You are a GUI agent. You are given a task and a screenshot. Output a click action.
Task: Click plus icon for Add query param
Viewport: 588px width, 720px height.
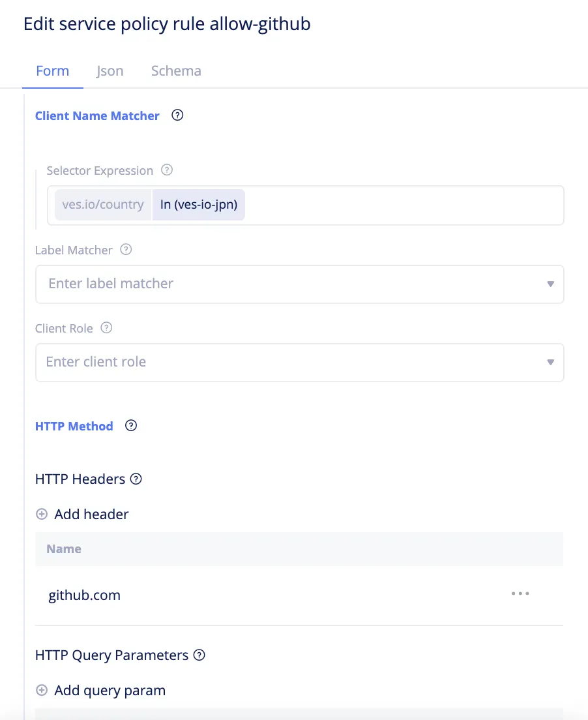click(x=42, y=690)
